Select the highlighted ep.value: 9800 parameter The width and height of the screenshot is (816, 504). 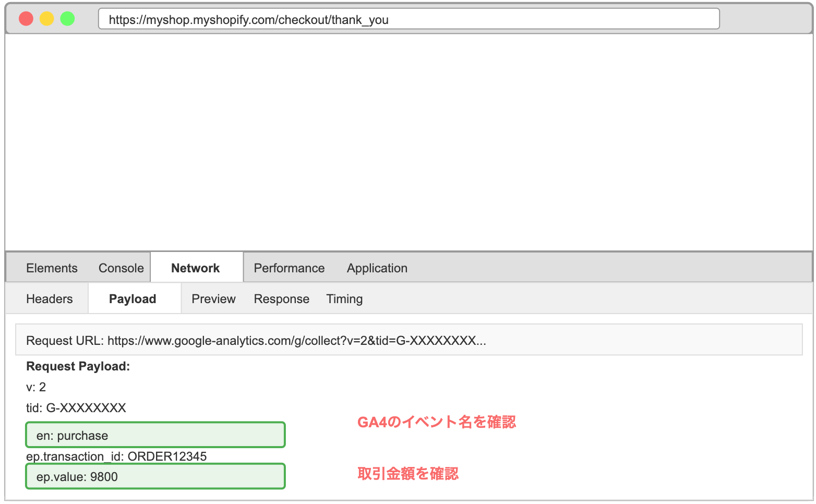(155, 476)
